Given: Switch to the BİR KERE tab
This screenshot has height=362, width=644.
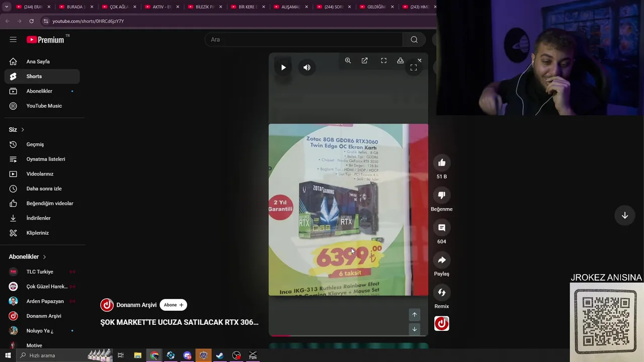Looking at the screenshot, I should tap(247, 7).
